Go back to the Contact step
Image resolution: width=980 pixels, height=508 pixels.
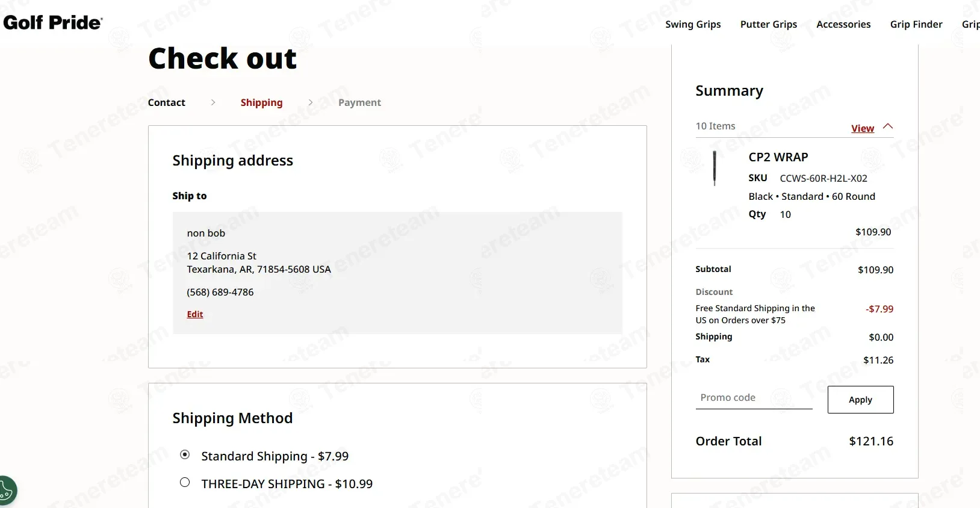(x=167, y=102)
